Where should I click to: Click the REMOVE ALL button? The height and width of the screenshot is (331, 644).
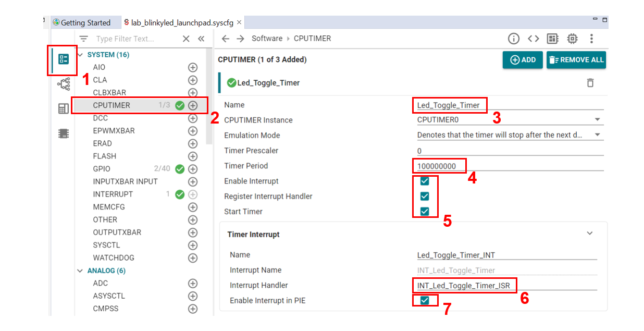pos(576,60)
